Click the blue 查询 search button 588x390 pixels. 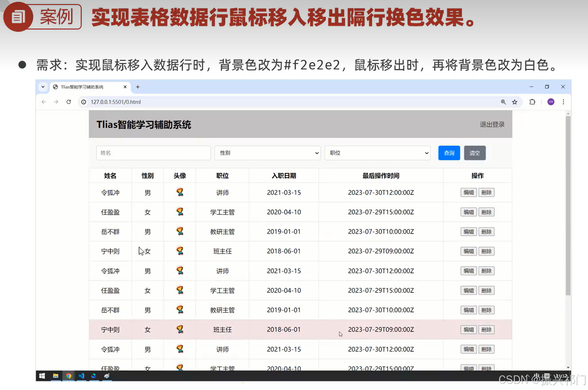click(x=449, y=153)
